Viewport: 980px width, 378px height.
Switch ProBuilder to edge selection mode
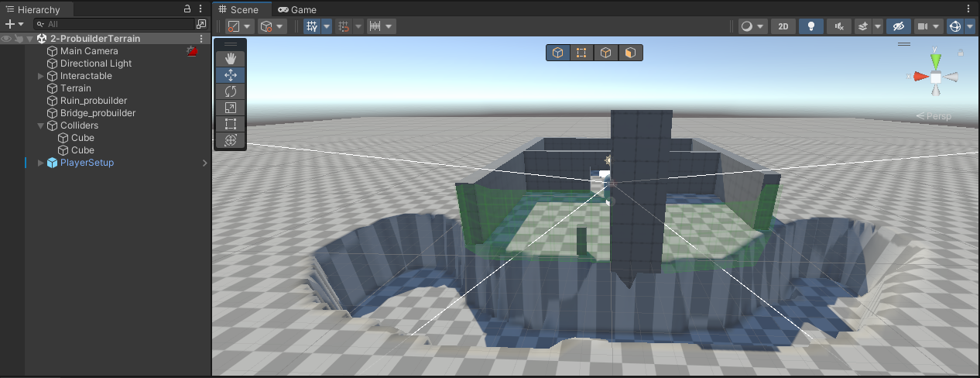(x=606, y=53)
